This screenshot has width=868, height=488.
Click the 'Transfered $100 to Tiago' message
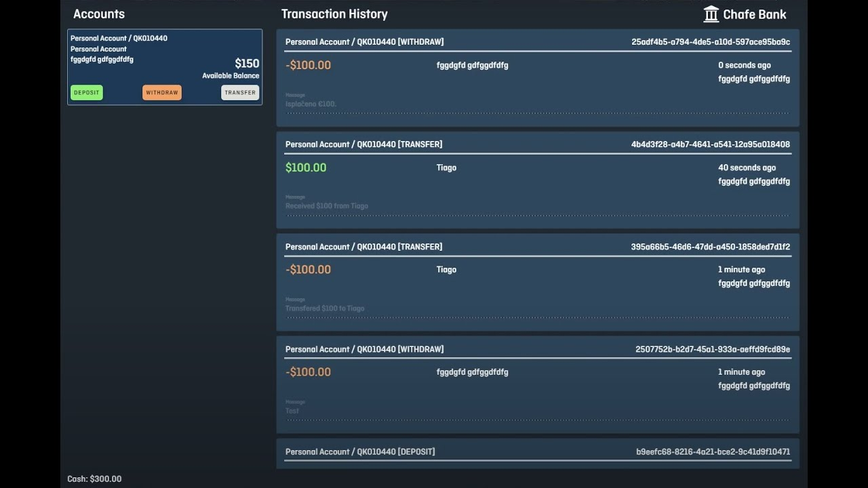[325, 308]
